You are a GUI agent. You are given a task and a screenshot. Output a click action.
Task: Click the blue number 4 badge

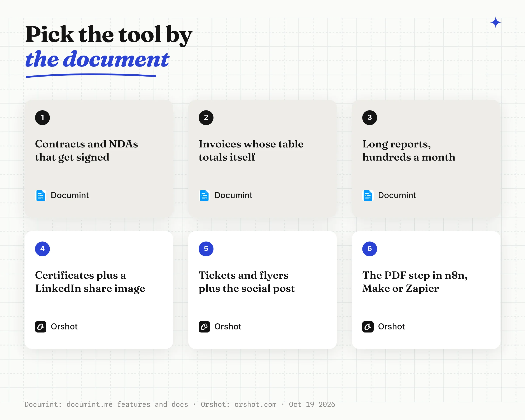(42, 249)
